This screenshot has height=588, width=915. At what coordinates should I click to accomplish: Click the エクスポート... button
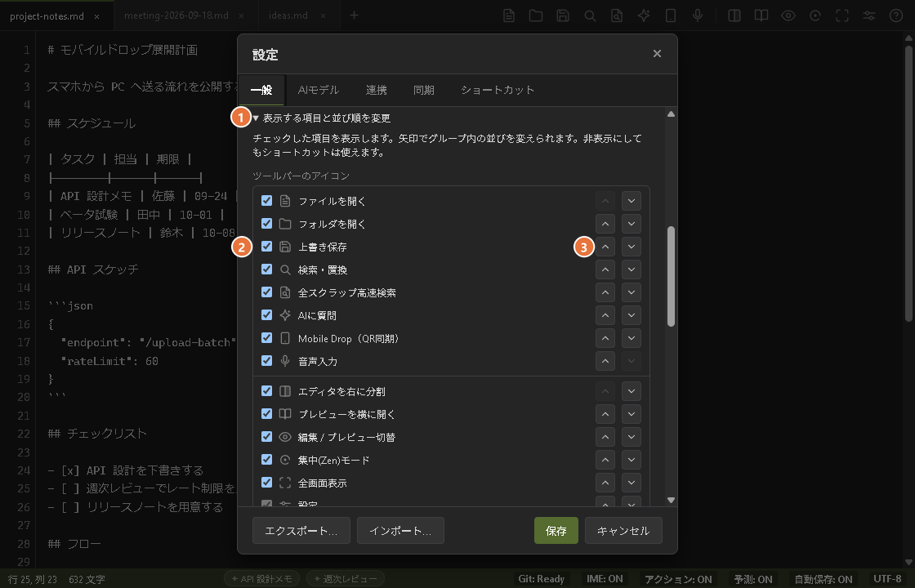point(301,530)
